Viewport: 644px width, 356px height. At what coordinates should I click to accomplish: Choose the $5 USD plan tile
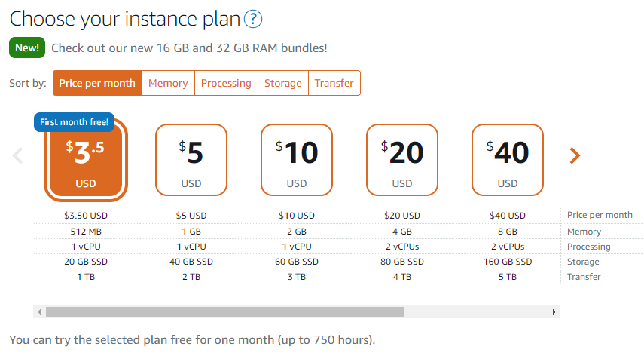pos(191,160)
